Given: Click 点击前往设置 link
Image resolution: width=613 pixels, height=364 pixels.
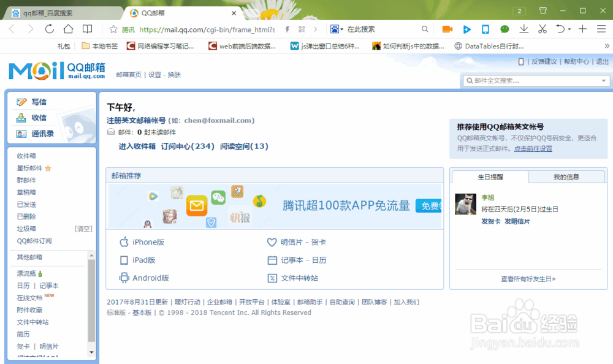Looking at the screenshot, I should (x=533, y=148).
